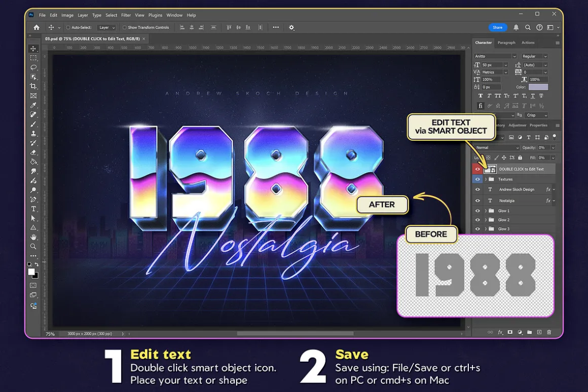This screenshot has height=392, width=588.
Task: Click the blue Share button
Action: (x=498, y=27)
